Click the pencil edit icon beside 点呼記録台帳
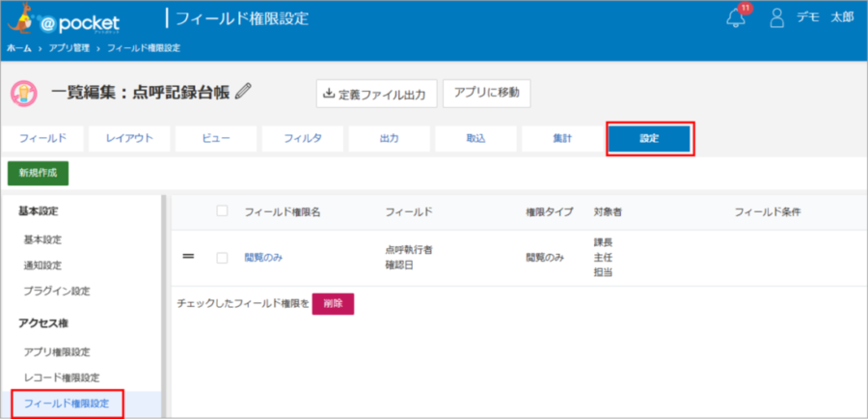 click(243, 92)
